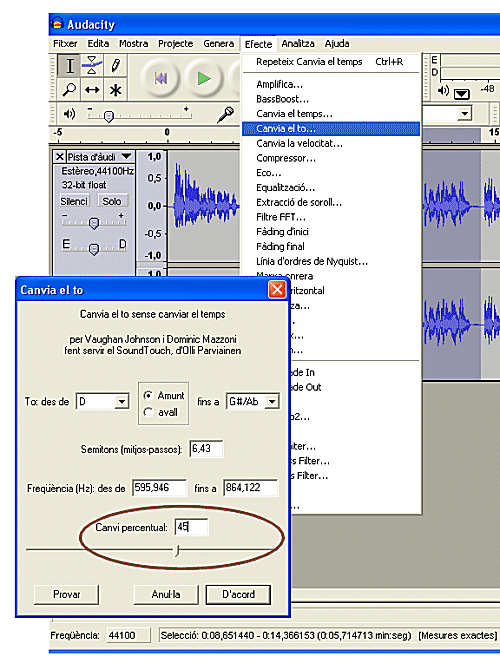Choose Filtre FFT... effect
Image resolution: width=500 pixels, height=663 pixels.
pyautogui.click(x=331, y=217)
